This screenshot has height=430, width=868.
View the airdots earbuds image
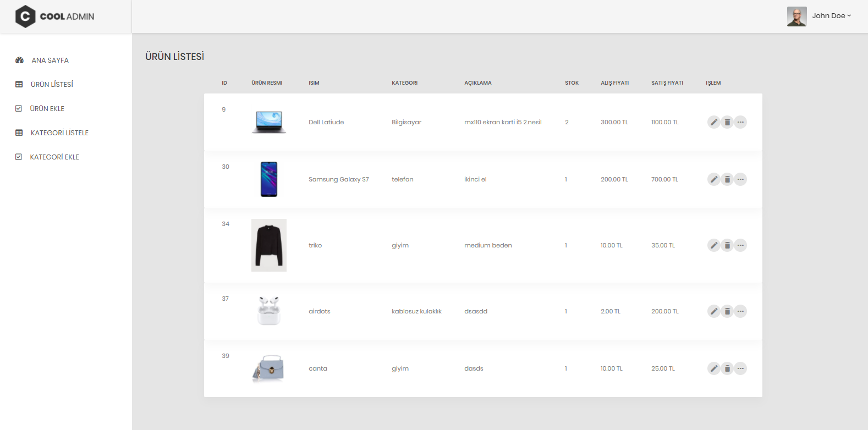point(269,311)
